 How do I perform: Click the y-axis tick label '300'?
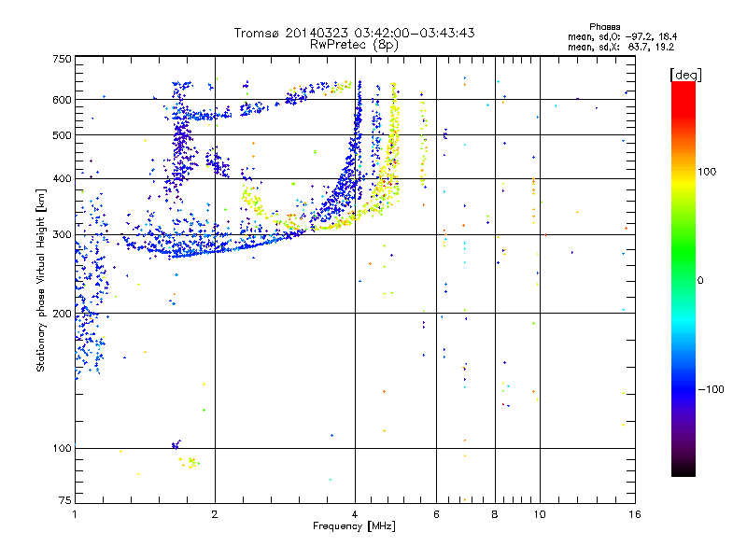[62, 235]
